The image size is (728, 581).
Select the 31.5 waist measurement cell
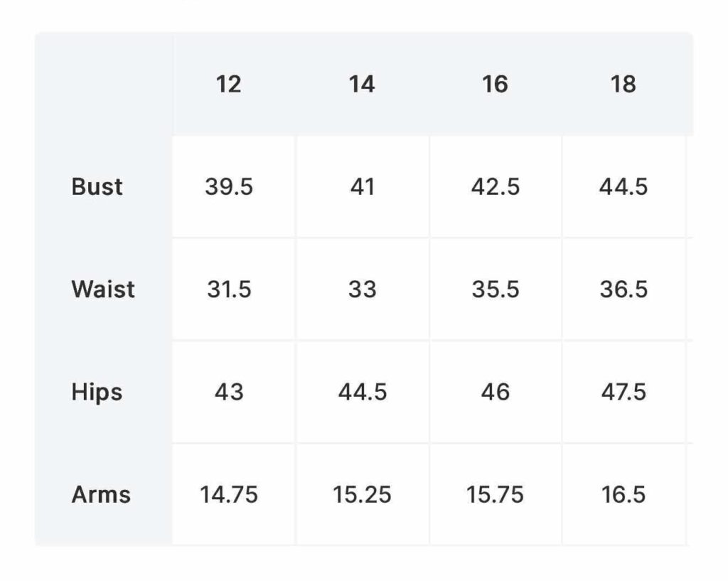(233, 289)
